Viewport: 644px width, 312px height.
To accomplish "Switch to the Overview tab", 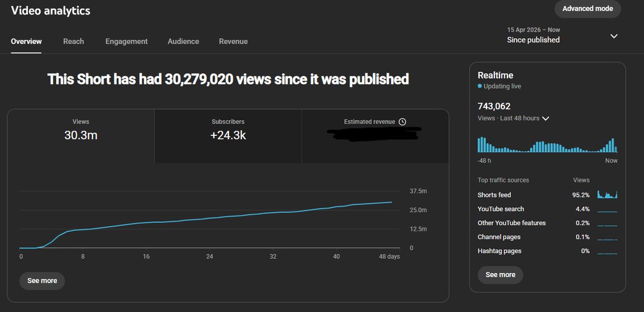I will (x=26, y=41).
